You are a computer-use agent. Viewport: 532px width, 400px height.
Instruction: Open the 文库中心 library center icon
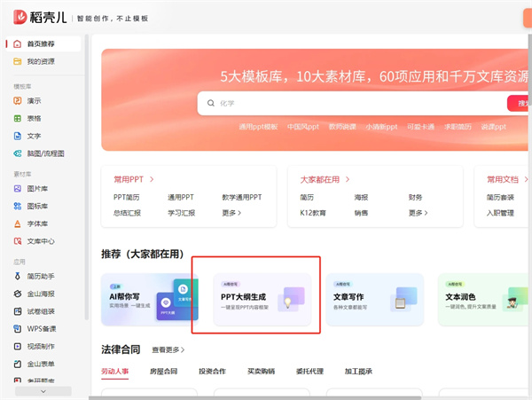(18, 241)
